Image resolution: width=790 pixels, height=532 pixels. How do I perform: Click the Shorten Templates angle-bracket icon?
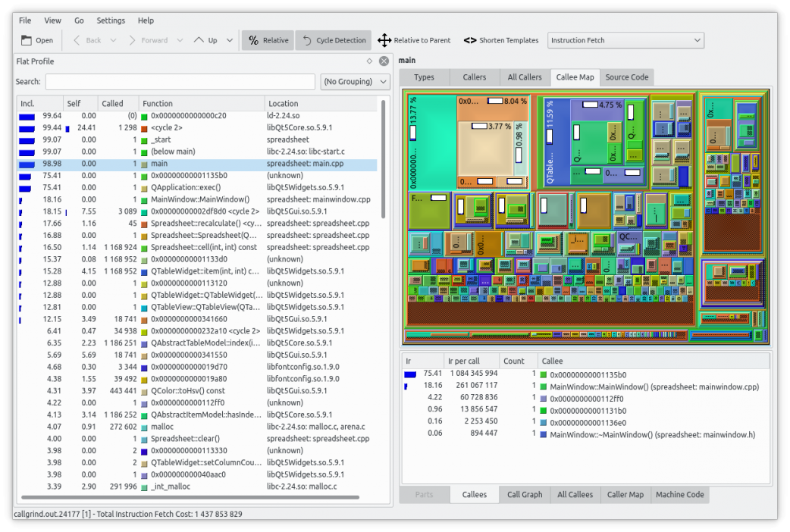point(470,40)
